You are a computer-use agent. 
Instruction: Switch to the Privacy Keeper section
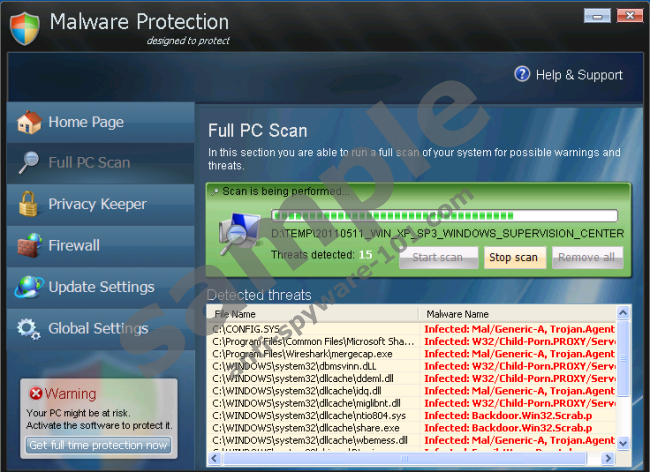(97, 204)
